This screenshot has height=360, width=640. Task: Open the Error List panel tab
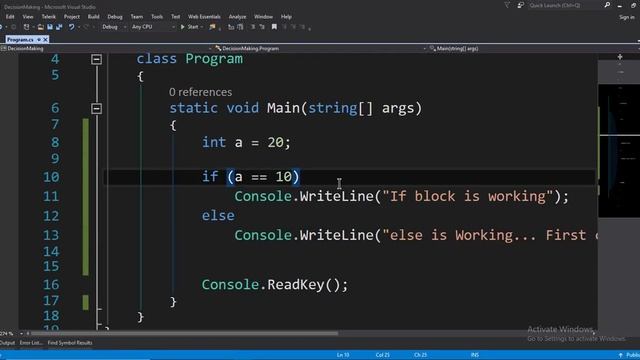(x=31, y=343)
